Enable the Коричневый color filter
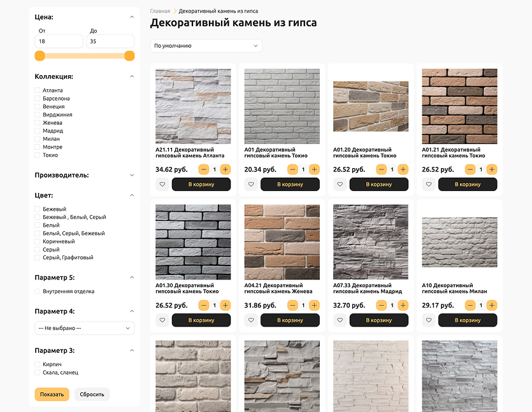The image size is (532, 412). [38, 241]
